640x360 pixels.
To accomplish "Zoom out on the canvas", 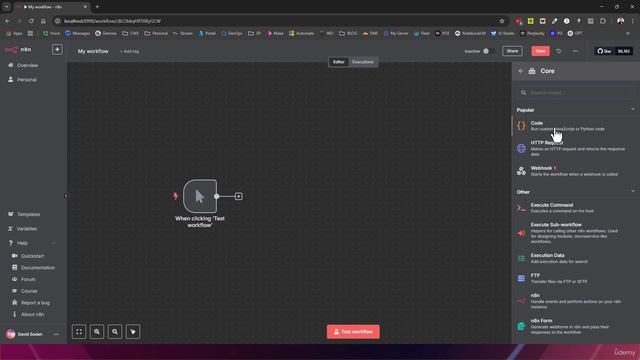I will [115, 332].
